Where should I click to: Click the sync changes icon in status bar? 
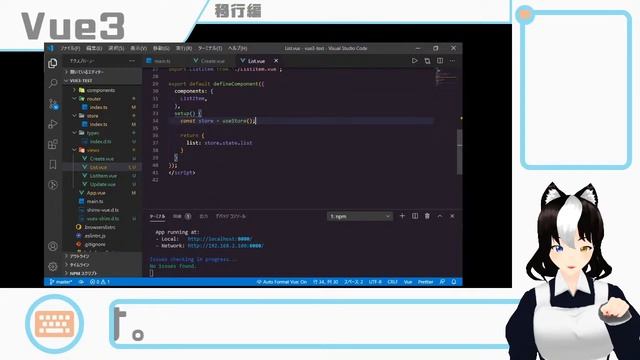pyautogui.click(x=81, y=282)
